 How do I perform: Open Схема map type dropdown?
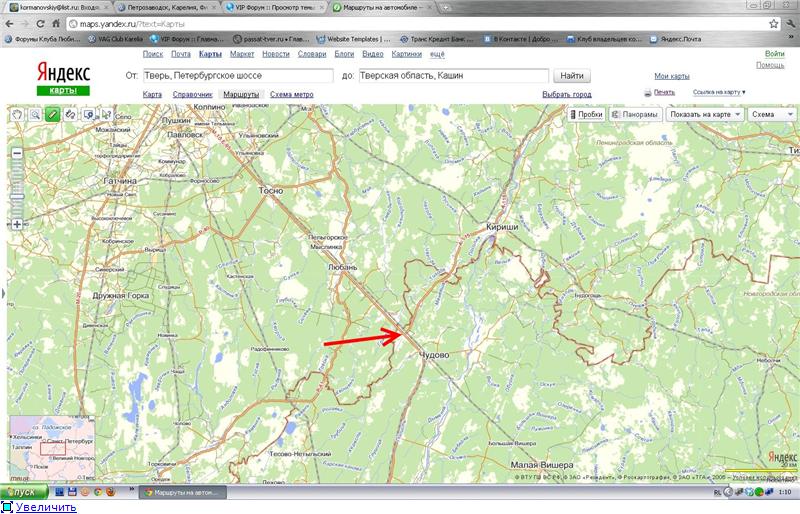click(772, 114)
